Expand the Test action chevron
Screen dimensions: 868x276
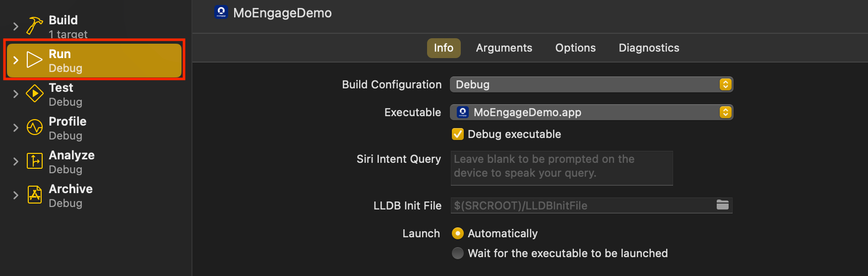[x=16, y=94]
